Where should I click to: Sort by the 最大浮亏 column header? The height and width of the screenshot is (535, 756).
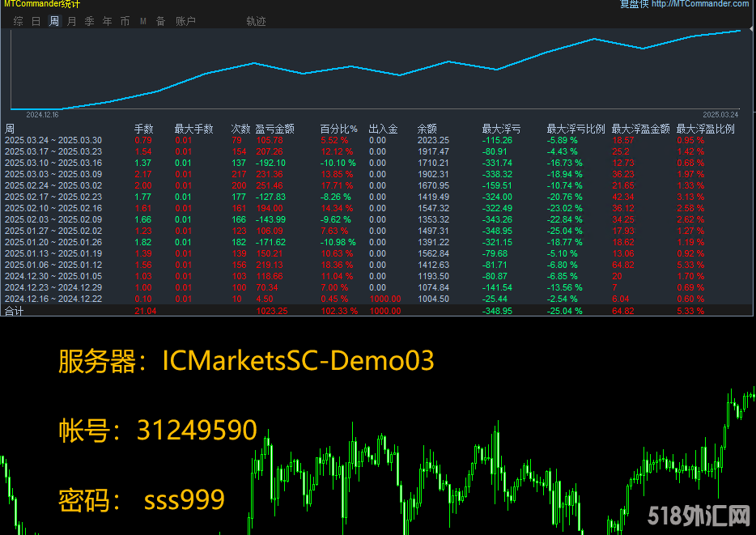coord(501,129)
